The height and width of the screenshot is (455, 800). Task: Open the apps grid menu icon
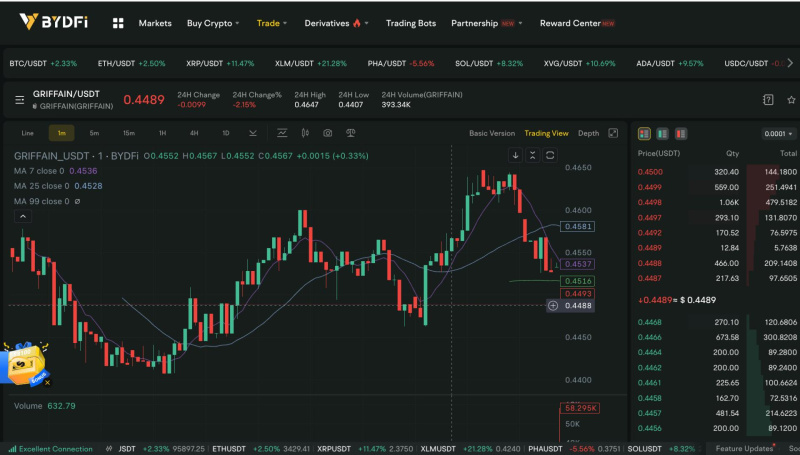tap(118, 22)
